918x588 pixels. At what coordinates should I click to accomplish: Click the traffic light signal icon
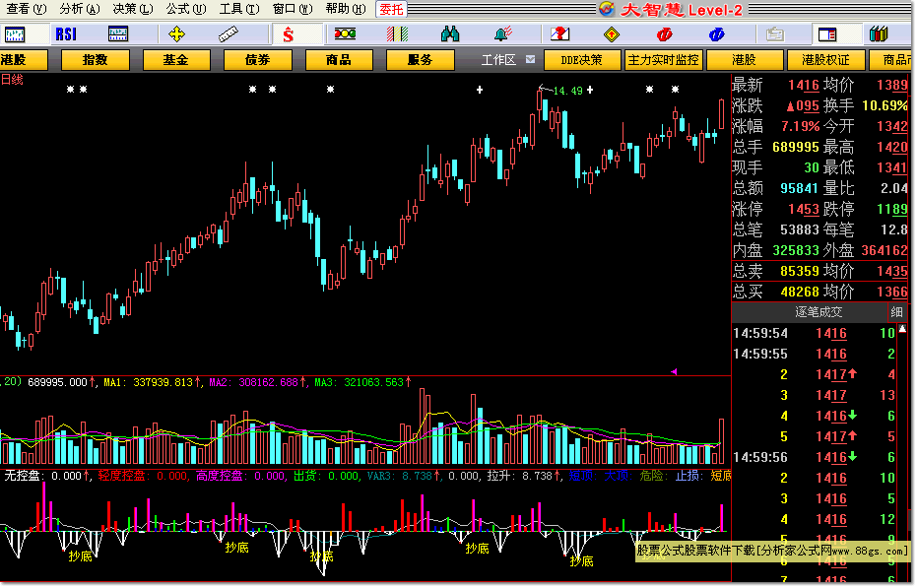pos(345,33)
